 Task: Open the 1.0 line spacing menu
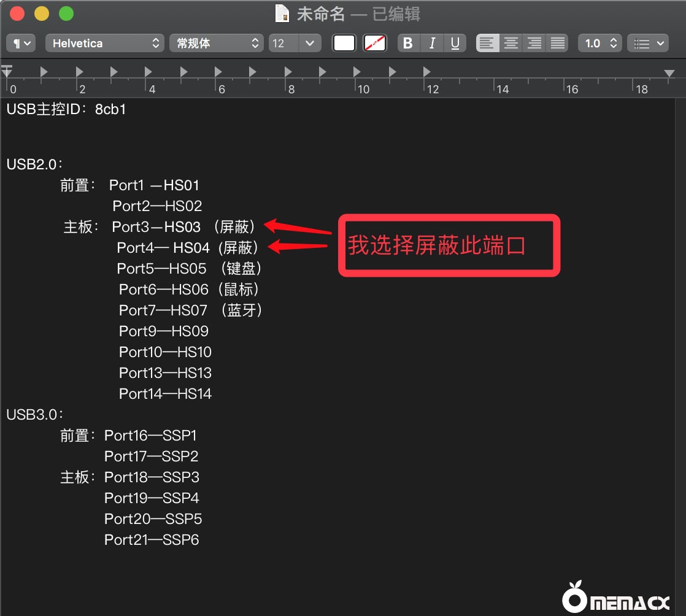pyautogui.click(x=599, y=44)
